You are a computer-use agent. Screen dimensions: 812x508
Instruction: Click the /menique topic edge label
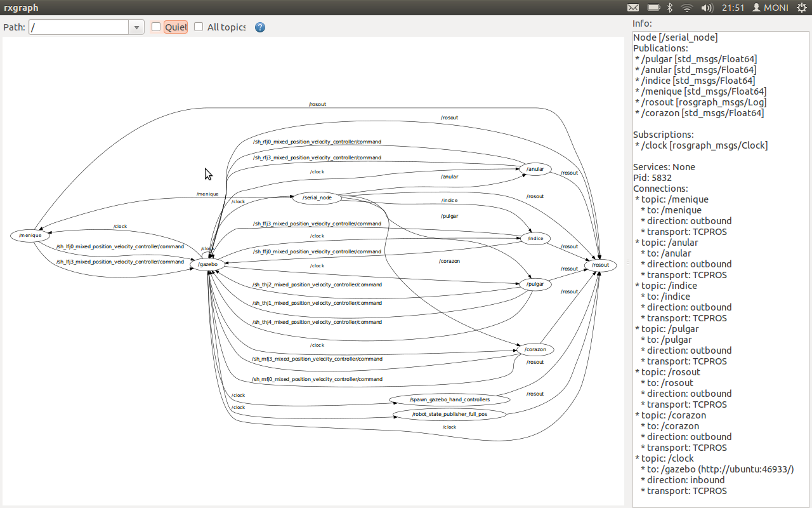207,194
